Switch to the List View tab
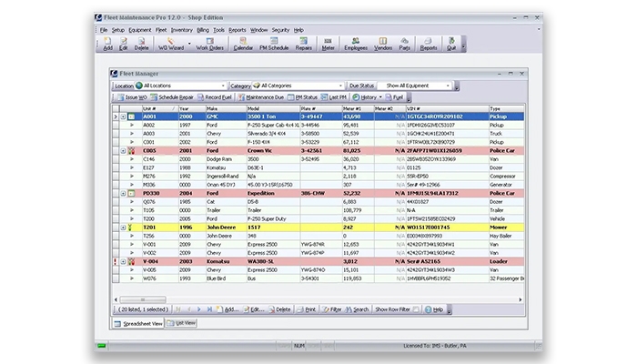The height and width of the screenshot is (364, 637). tap(179, 323)
